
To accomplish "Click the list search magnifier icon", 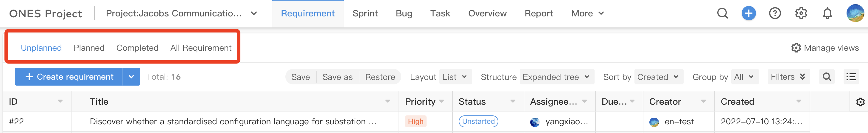I will 827,77.
